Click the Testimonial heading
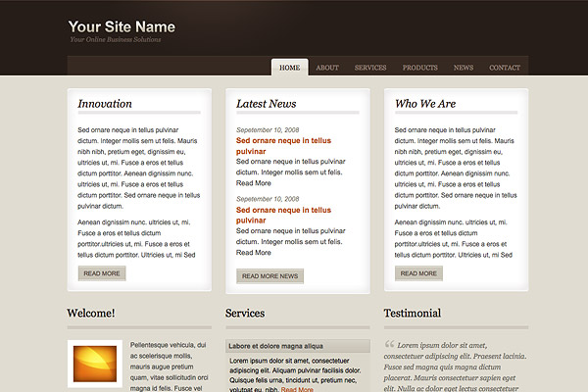588x392 pixels. pyautogui.click(x=413, y=313)
